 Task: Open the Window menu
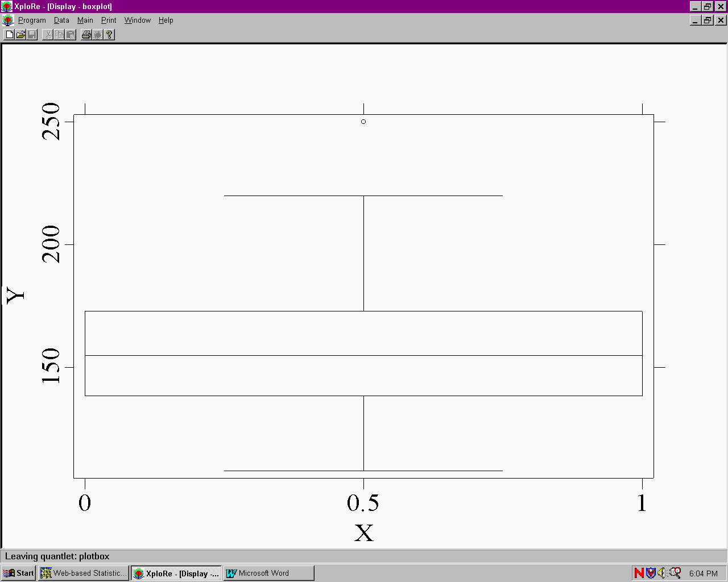pos(138,20)
